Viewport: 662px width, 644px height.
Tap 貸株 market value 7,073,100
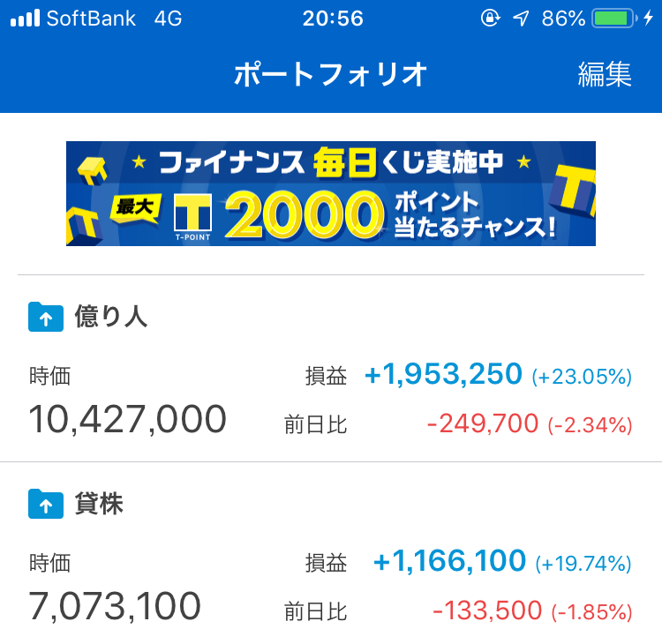[x=115, y=605]
